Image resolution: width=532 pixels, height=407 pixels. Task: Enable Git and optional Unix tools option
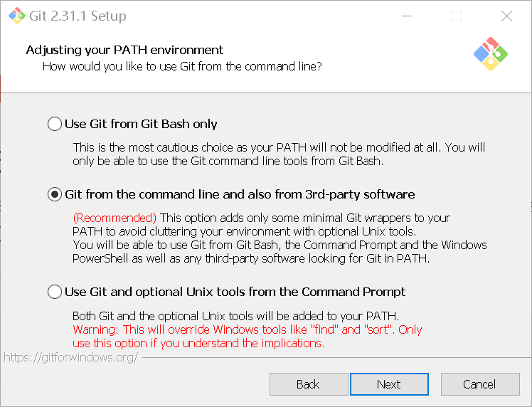click(x=55, y=292)
